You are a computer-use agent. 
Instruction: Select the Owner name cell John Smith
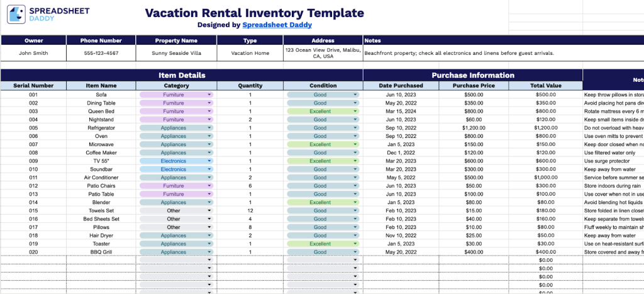(x=33, y=54)
